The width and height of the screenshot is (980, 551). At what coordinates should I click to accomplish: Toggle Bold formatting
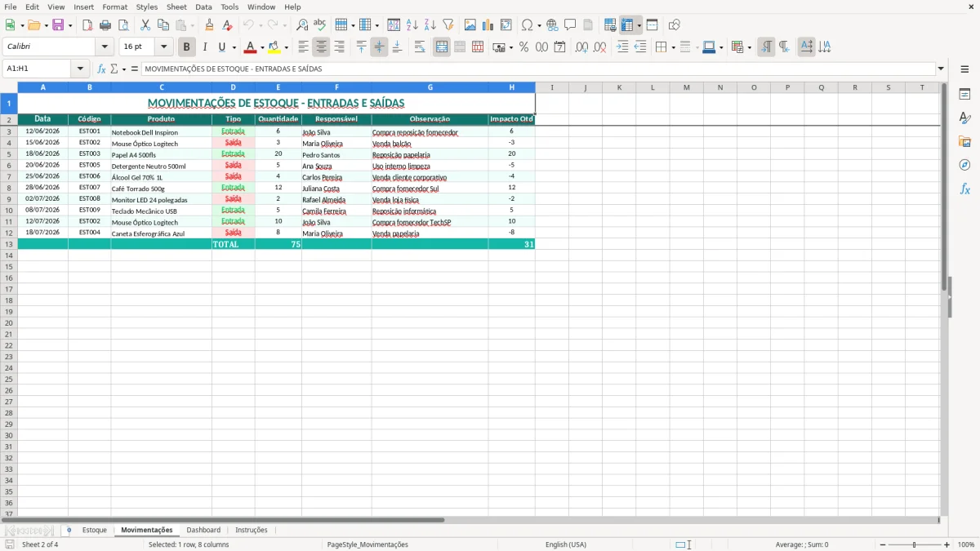point(187,47)
